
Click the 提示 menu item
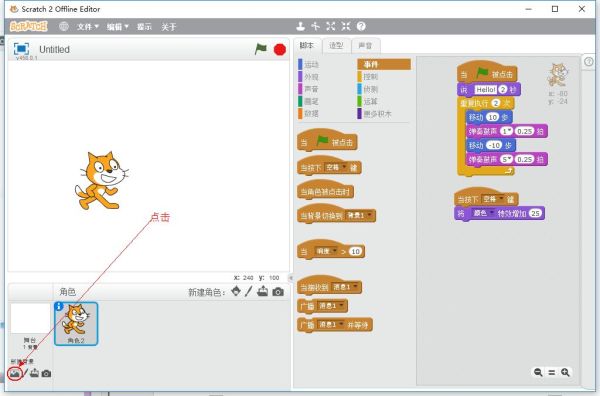[x=144, y=26]
